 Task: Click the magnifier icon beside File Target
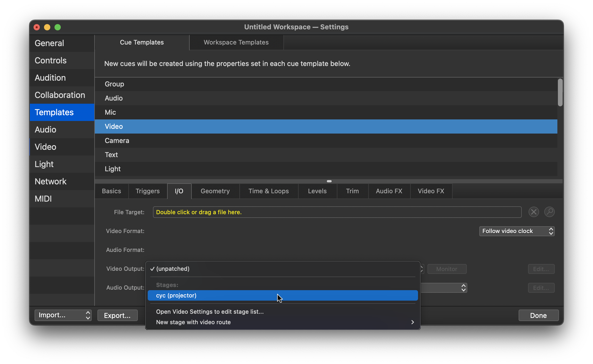coord(549,212)
